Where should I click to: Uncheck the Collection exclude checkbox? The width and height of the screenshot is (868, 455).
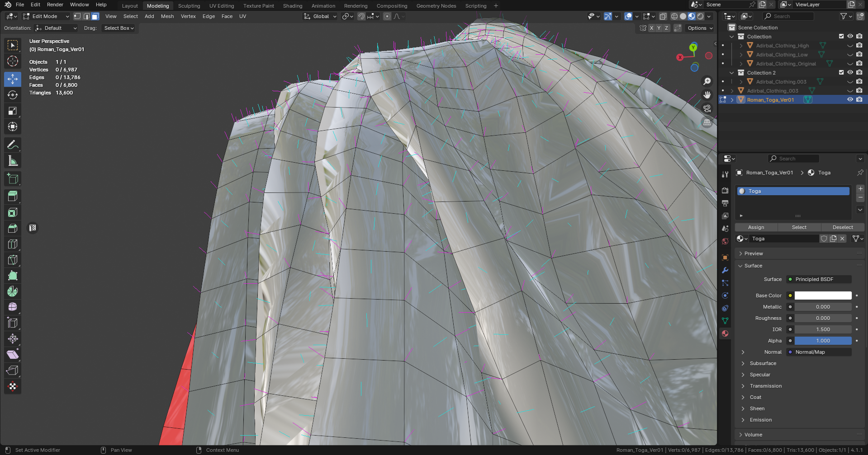841,36
